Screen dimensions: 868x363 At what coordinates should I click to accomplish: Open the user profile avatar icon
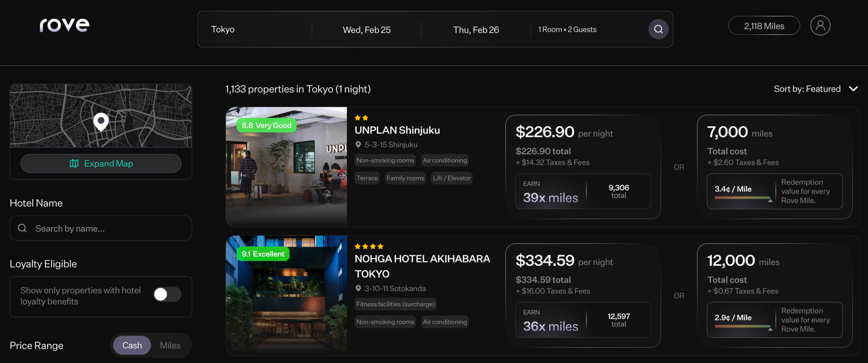tap(820, 25)
